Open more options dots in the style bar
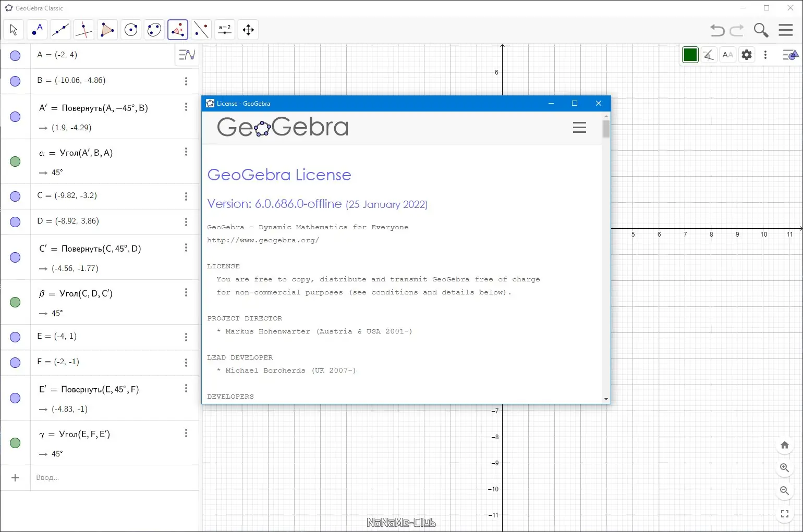This screenshot has height=532, width=803. pos(765,55)
